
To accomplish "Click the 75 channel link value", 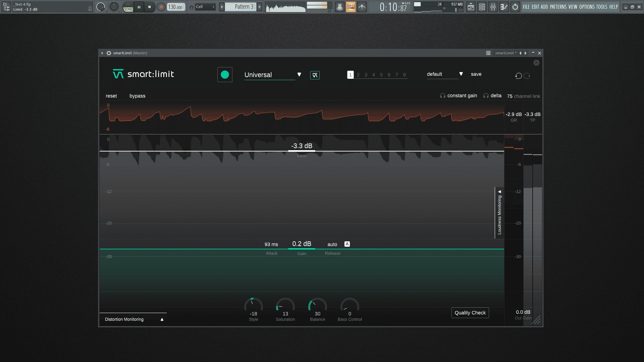I will pyautogui.click(x=509, y=96).
